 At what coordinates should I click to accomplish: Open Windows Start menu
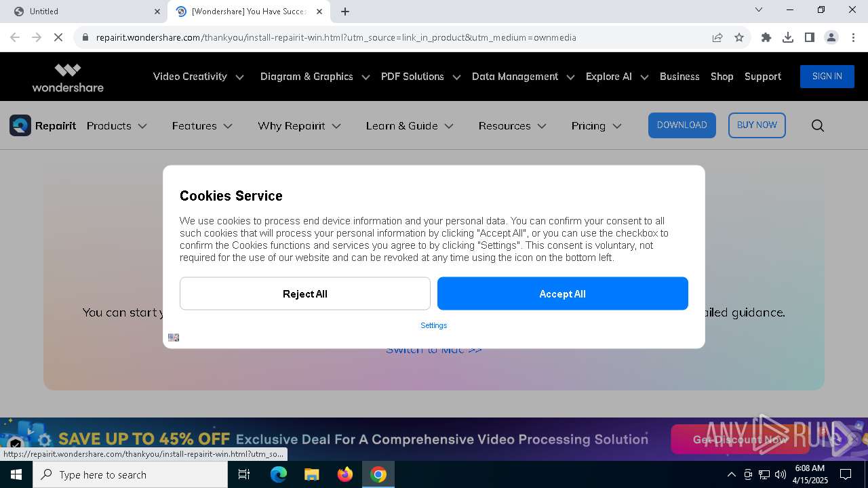click(x=16, y=474)
